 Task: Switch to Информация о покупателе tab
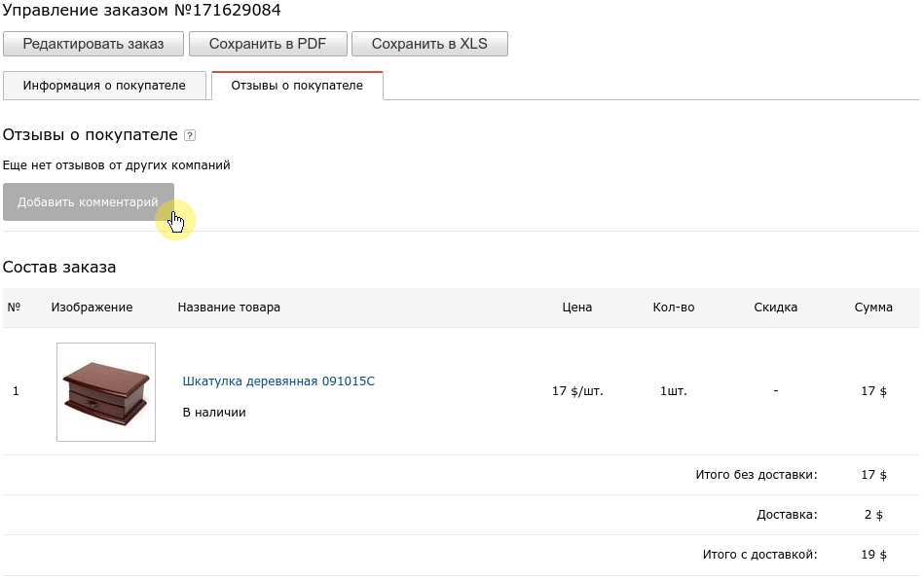[x=104, y=86]
